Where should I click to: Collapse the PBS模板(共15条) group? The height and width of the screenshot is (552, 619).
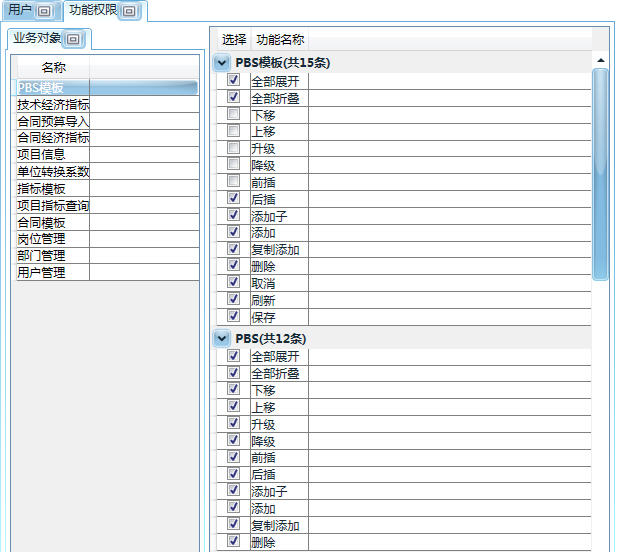click(x=221, y=63)
